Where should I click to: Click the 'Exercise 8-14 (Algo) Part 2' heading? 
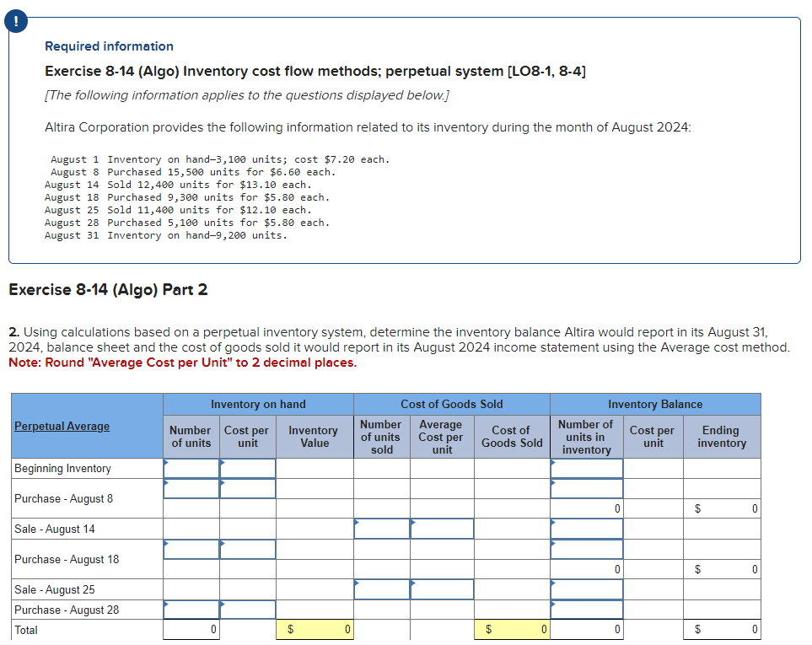[x=108, y=289]
